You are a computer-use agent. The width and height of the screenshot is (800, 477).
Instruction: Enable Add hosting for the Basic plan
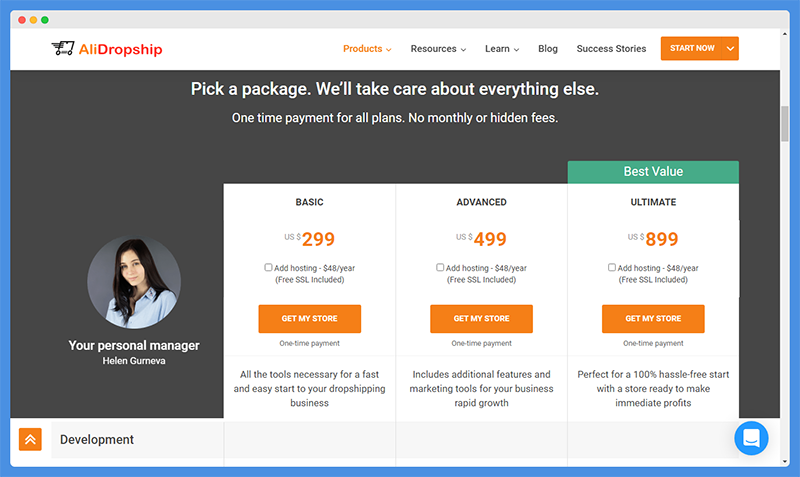click(268, 267)
